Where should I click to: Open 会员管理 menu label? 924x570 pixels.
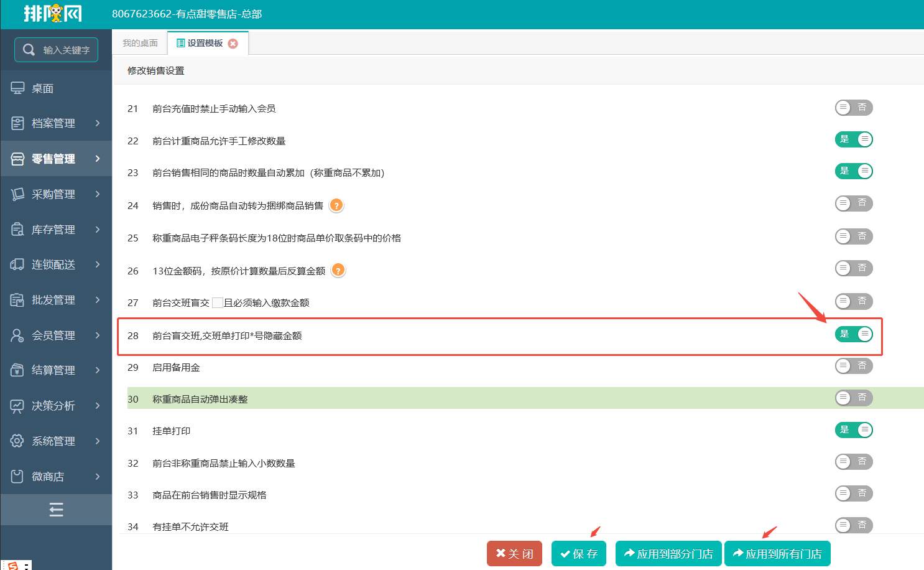(53, 335)
